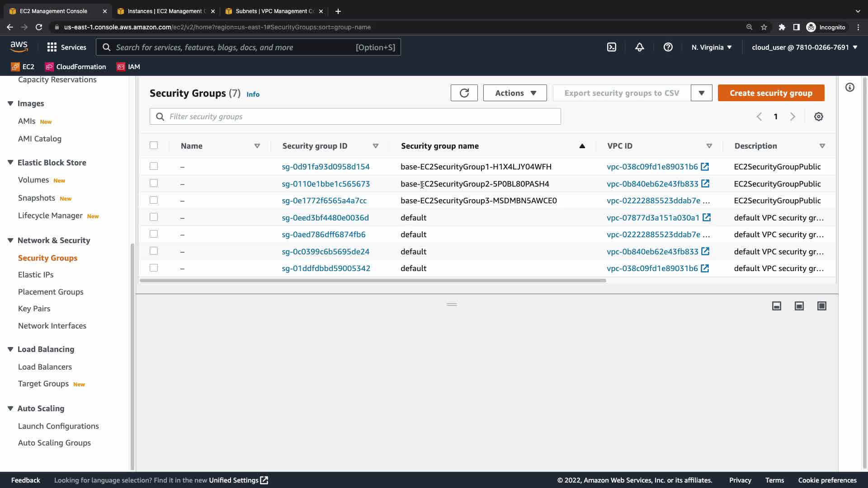Viewport: 868px width, 488px height.
Task: Click the horizontal table scrollbar
Action: [x=373, y=281]
